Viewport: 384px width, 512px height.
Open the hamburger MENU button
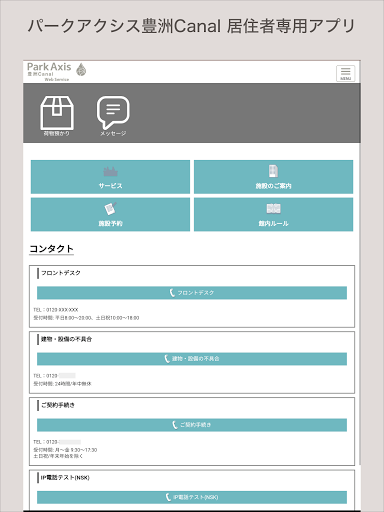tap(345, 73)
